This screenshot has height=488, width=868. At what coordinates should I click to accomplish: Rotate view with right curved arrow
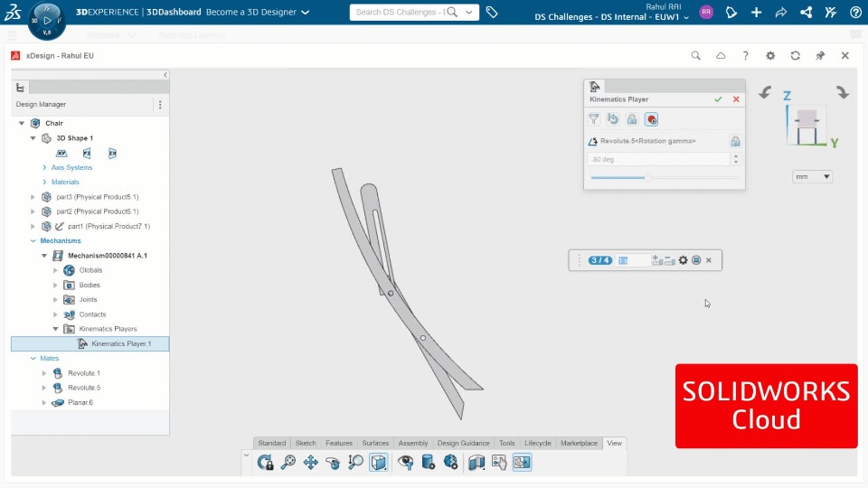(843, 92)
